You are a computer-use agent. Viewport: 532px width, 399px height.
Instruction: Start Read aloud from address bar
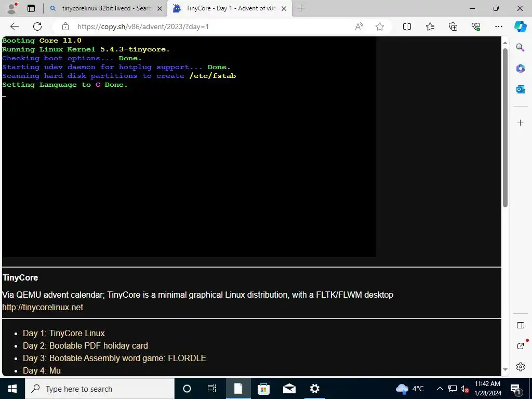pos(359,26)
